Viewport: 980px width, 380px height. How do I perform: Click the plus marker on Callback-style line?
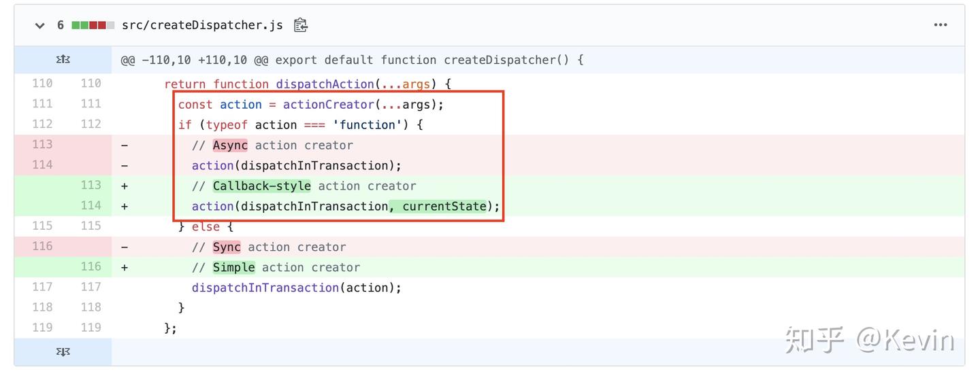pos(125,186)
